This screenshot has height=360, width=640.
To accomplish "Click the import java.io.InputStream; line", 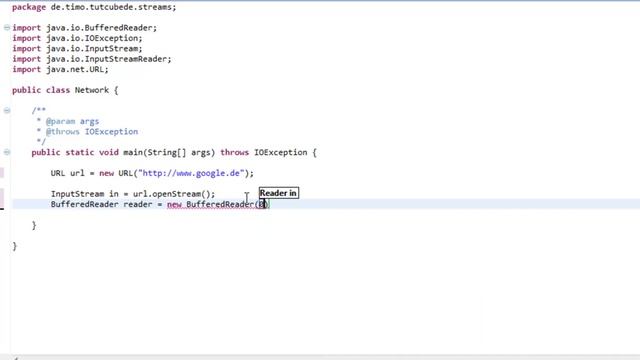I will click(77, 49).
